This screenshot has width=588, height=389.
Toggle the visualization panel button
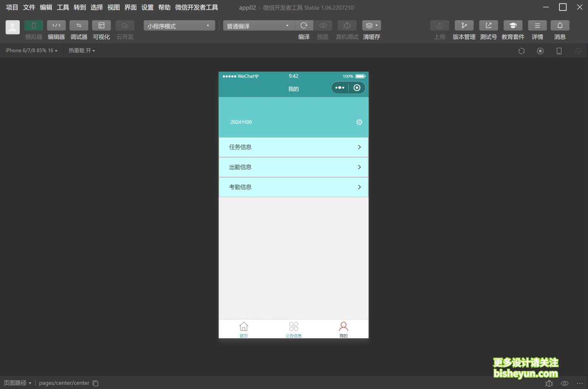[101, 26]
